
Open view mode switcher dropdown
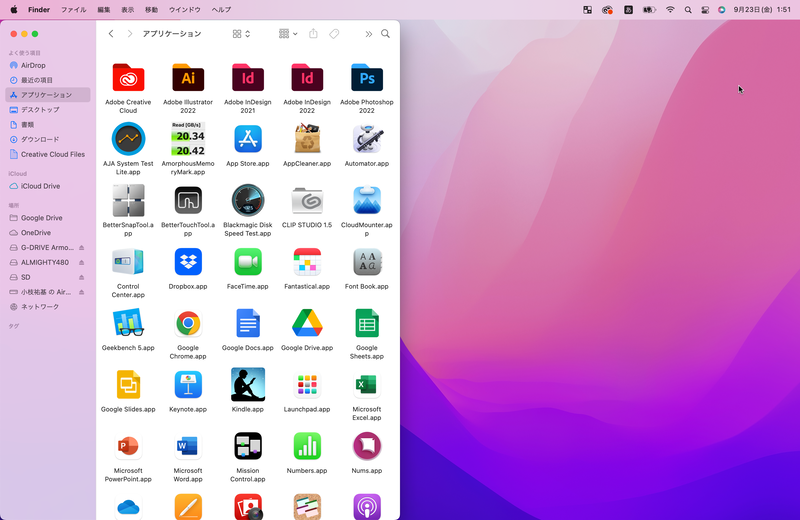[241, 34]
